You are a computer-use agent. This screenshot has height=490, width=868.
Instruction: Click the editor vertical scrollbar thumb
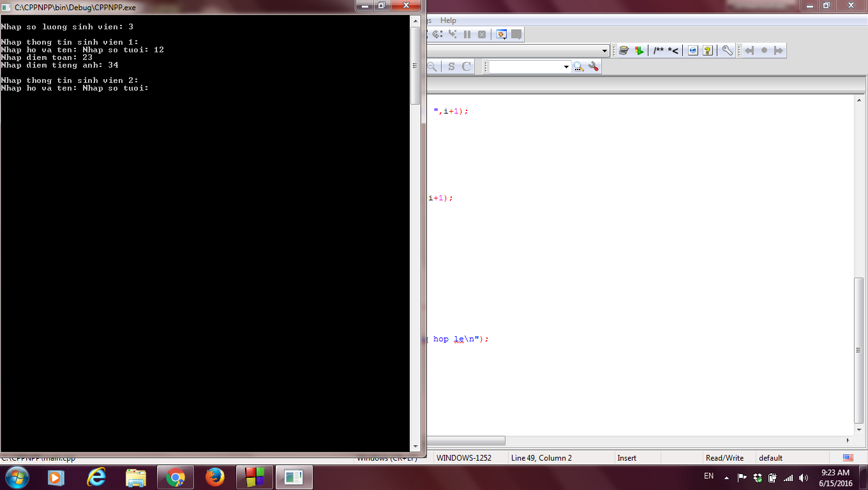pos(859,350)
